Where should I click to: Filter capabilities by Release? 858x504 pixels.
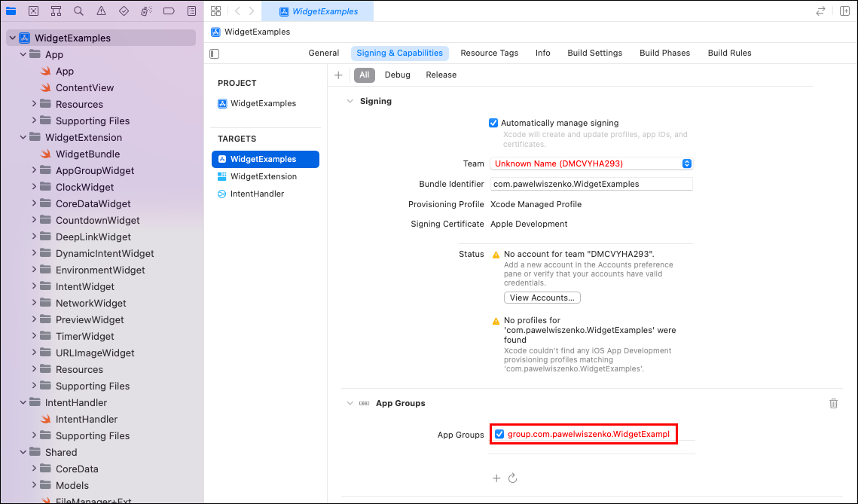click(x=441, y=75)
